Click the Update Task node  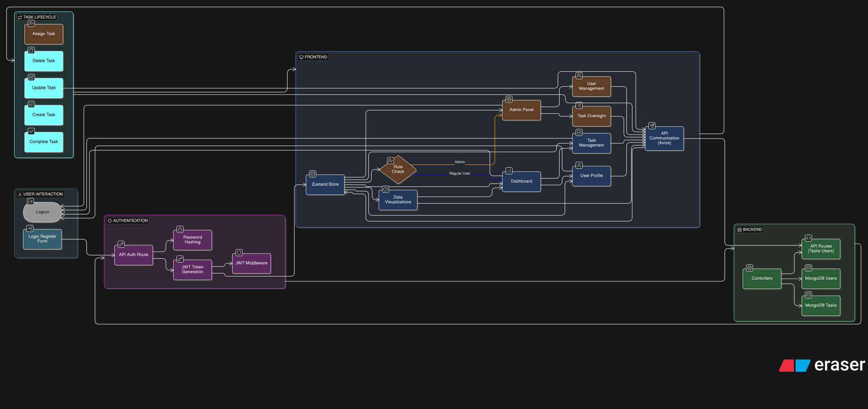44,88
